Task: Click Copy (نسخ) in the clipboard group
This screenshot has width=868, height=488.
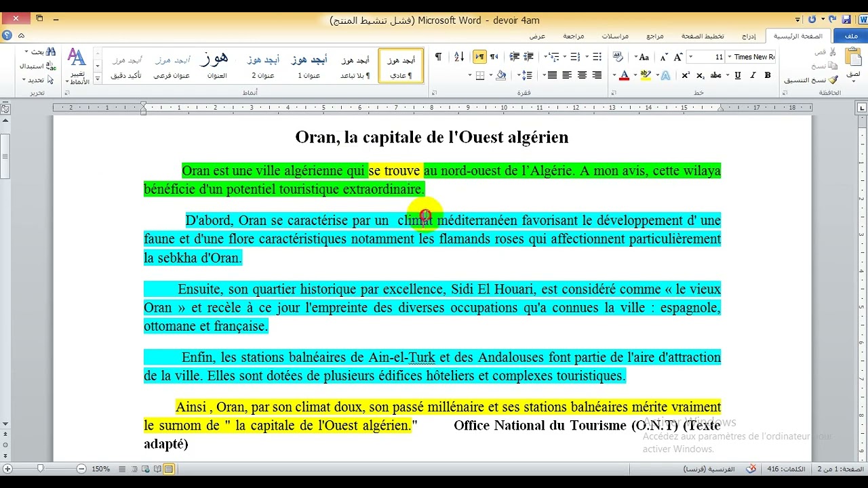Action: (x=824, y=66)
